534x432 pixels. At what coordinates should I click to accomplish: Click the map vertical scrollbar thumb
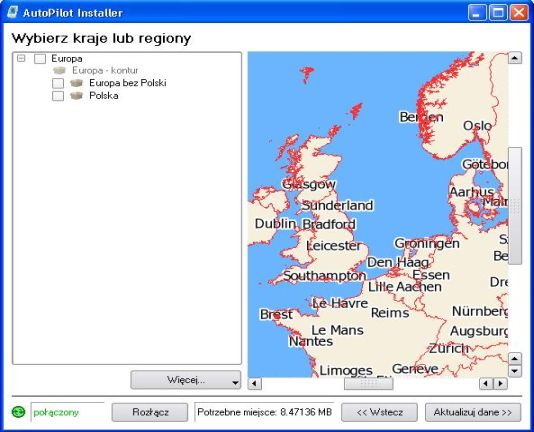[x=515, y=206]
